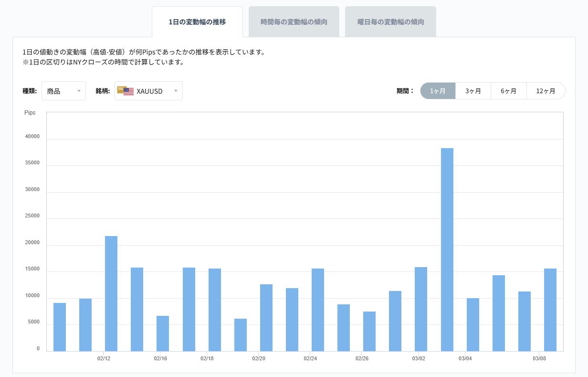Toggle the currently selected 1ヶ月 filter
588x377 pixels.
(x=438, y=91)
